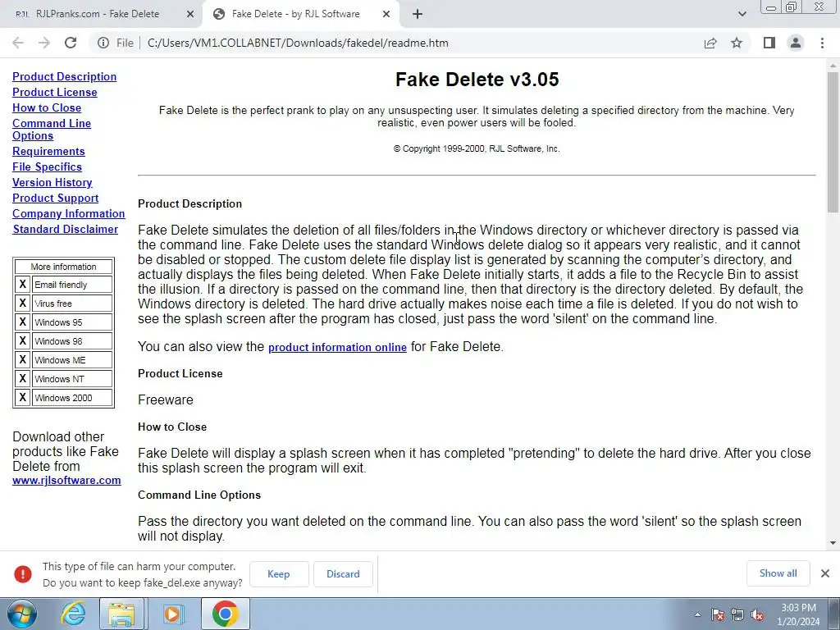Image resolution: width=840 pixels, height=630 pixels.
Task: Open Command Line Options sidebar link
Action: click(x=52, y=129)
